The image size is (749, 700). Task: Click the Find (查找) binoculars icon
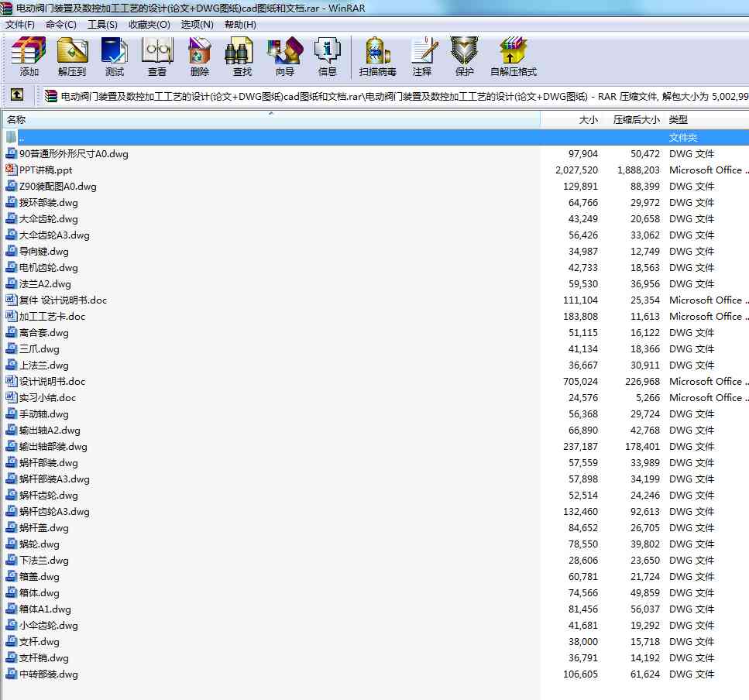[242, 57]
